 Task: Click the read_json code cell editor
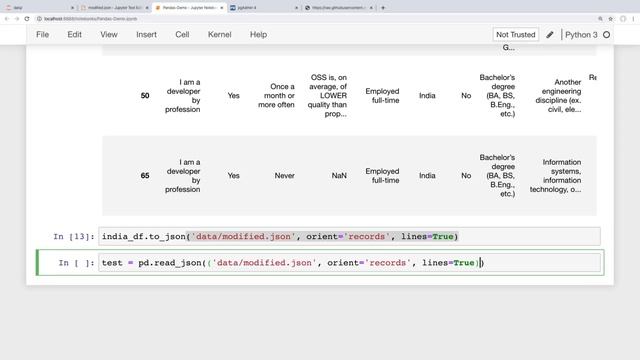click(349, 262)
